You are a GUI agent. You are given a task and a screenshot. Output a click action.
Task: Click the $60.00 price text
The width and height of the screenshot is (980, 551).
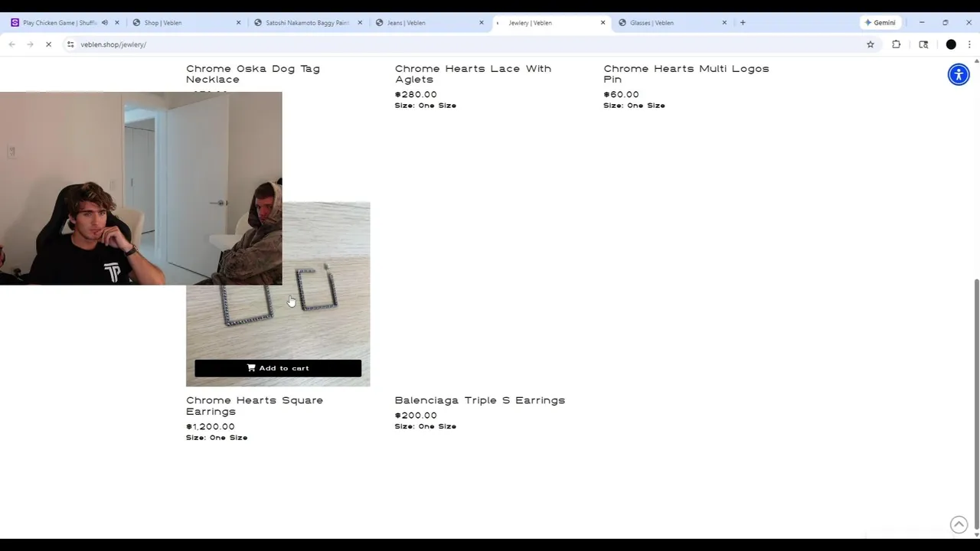coord(621,95)
